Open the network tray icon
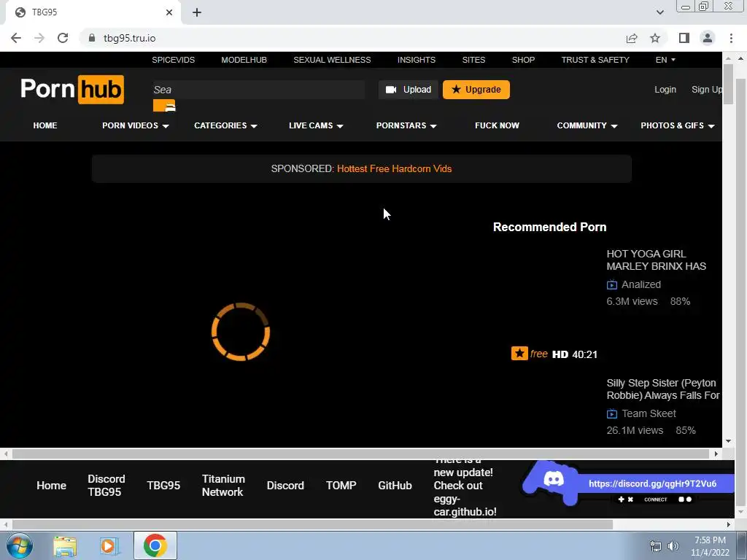Image resolution: width=747 pixels, height=560 pixels. [x=656, y=546]
